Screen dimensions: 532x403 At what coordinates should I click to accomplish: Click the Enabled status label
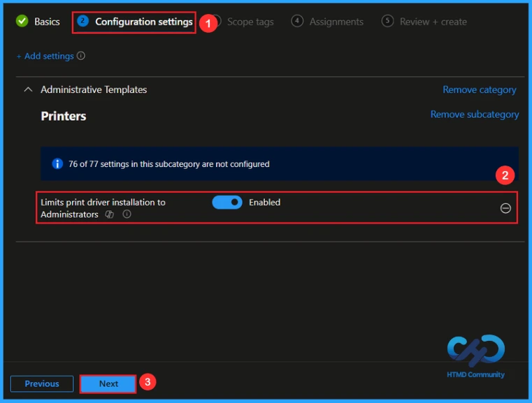[x=265, y=203]
